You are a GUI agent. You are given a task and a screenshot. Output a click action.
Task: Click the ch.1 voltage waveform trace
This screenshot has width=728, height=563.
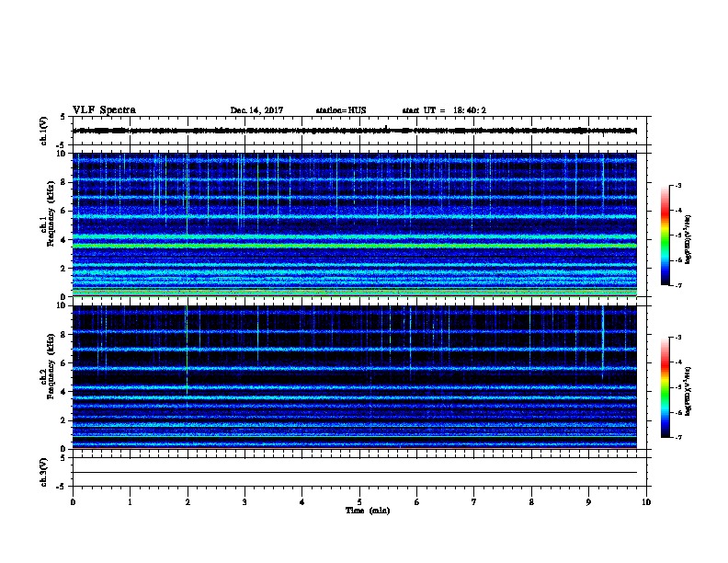(x=355, y=131)
